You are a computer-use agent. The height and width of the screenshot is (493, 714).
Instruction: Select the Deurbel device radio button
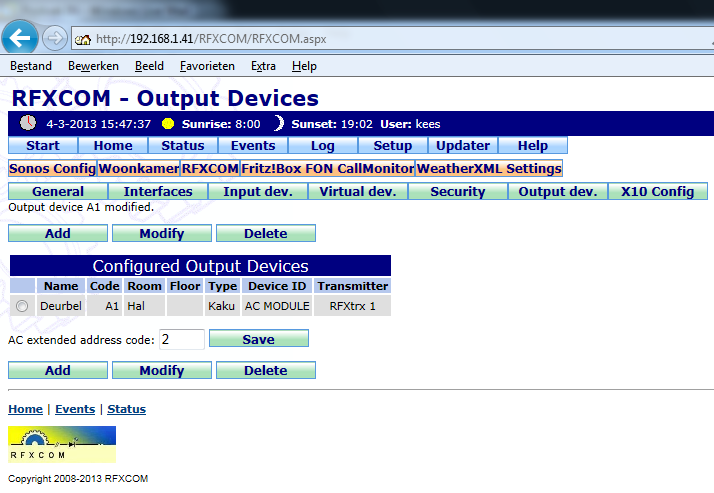click(x=22, y=306)
